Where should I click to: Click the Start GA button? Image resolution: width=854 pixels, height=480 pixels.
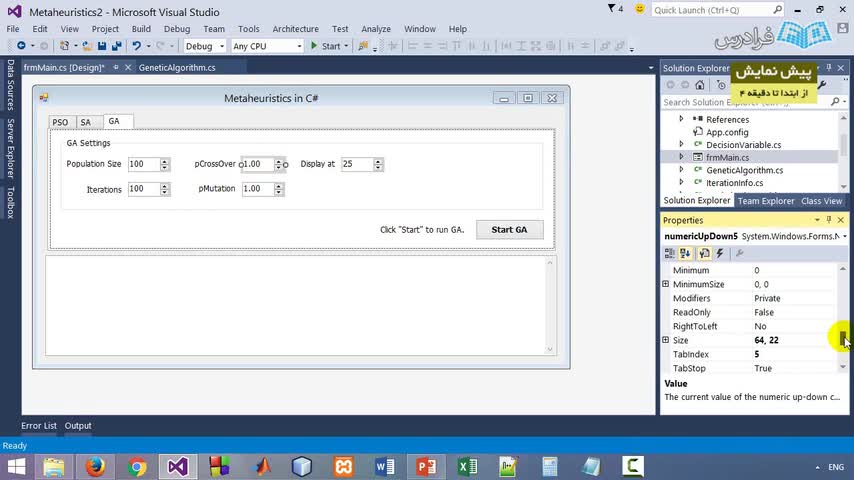coord(509,229)
